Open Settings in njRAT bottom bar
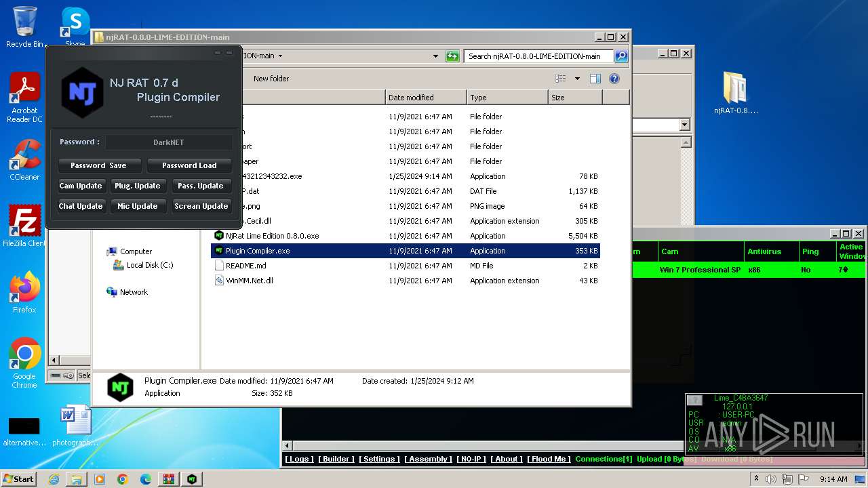Image resolution: width=868 pixels, height=488 pixels. coord(379,459)
